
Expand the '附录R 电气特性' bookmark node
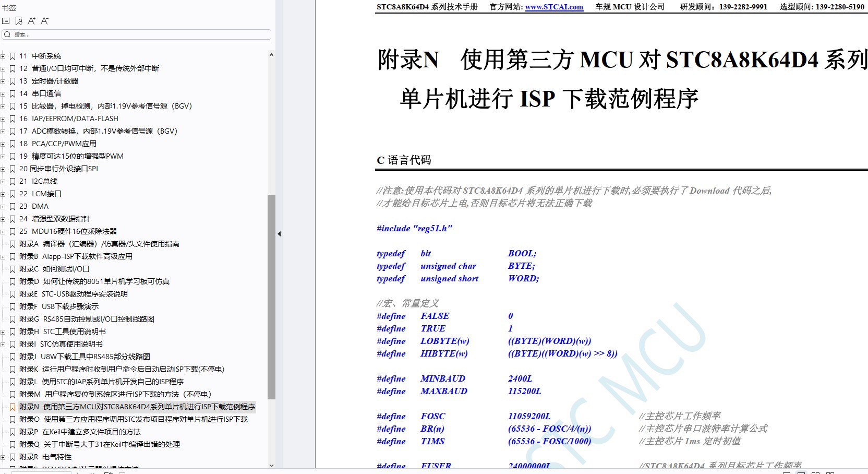coord(3,457)
